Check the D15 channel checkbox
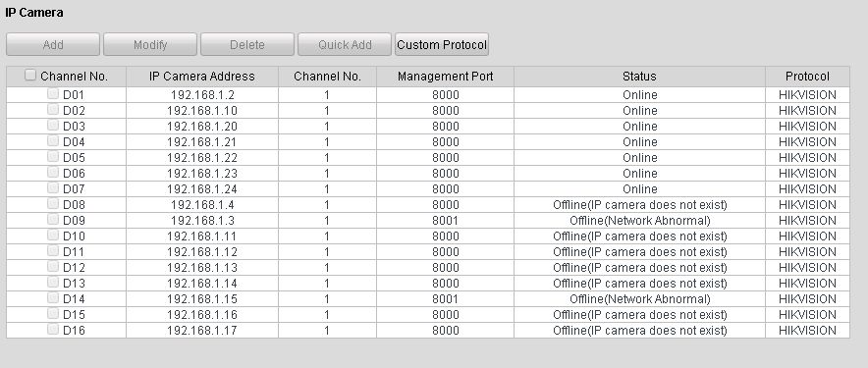 point(53,314)
